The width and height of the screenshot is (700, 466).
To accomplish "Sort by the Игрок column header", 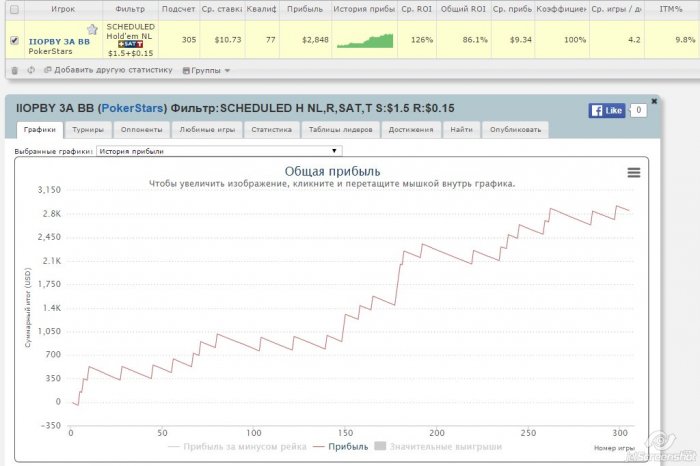I will coord(63,9).
